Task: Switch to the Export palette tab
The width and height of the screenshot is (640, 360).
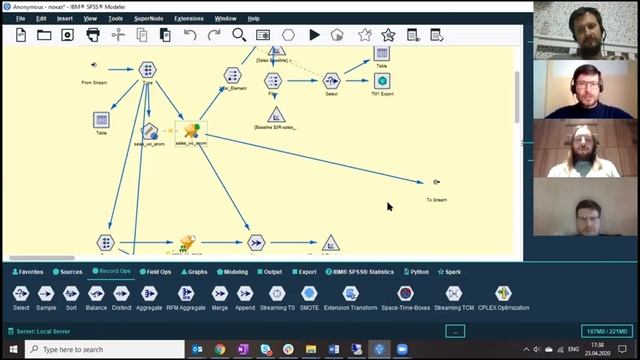Action: click(x=304, y=272)
